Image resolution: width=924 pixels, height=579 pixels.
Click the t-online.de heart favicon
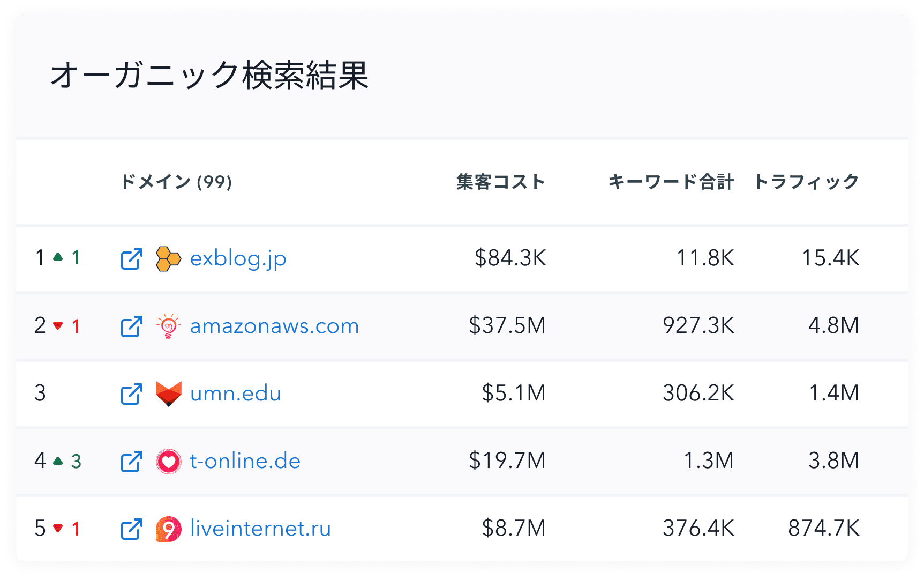168,462
